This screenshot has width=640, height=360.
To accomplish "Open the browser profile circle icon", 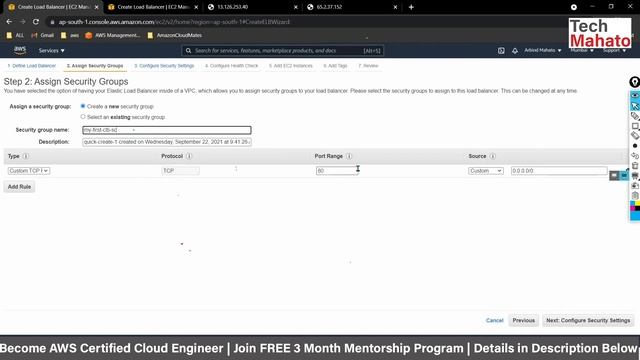I will pos(573,7).
